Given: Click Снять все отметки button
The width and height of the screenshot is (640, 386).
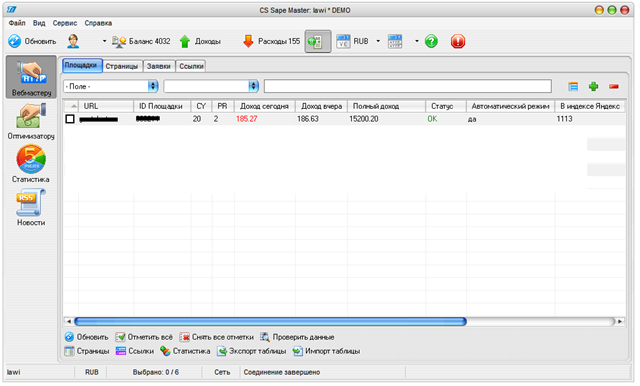Looking at the screenshot, I should (216, 337).
